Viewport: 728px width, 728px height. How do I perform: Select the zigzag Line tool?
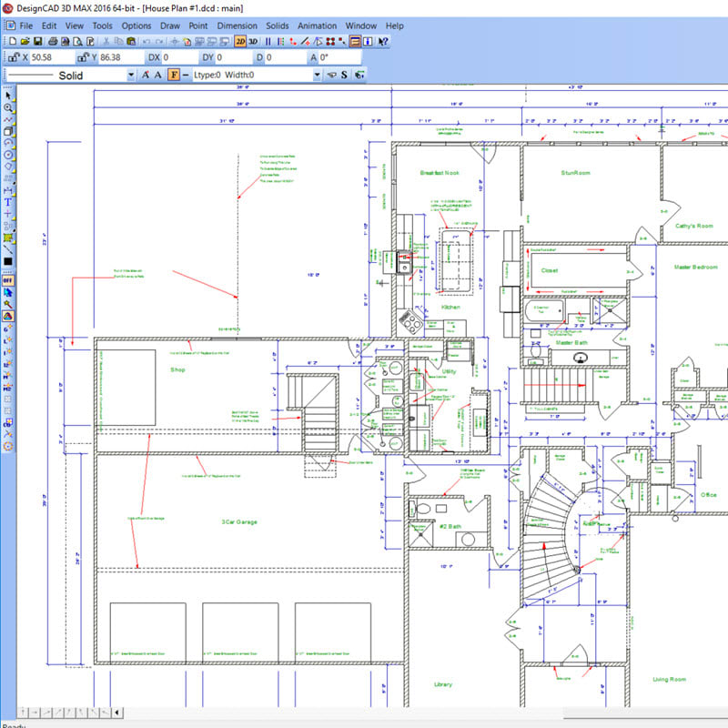[8, 120]
